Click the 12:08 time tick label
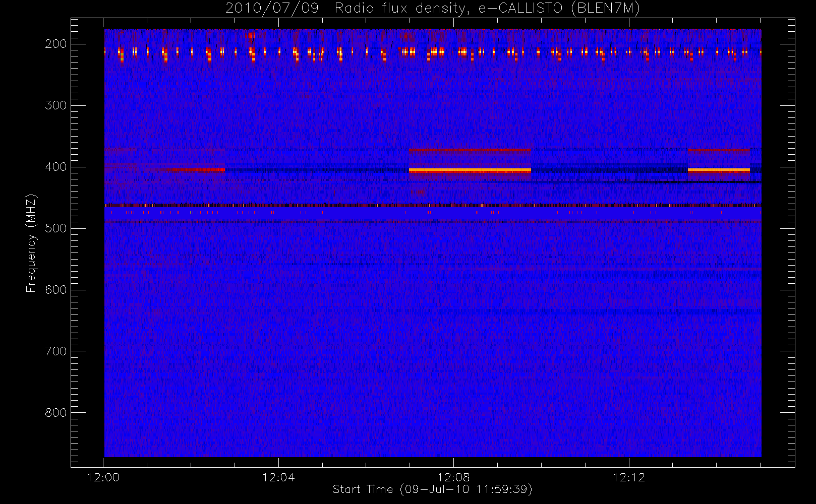 pyautogui.click(x=453, y=477)
